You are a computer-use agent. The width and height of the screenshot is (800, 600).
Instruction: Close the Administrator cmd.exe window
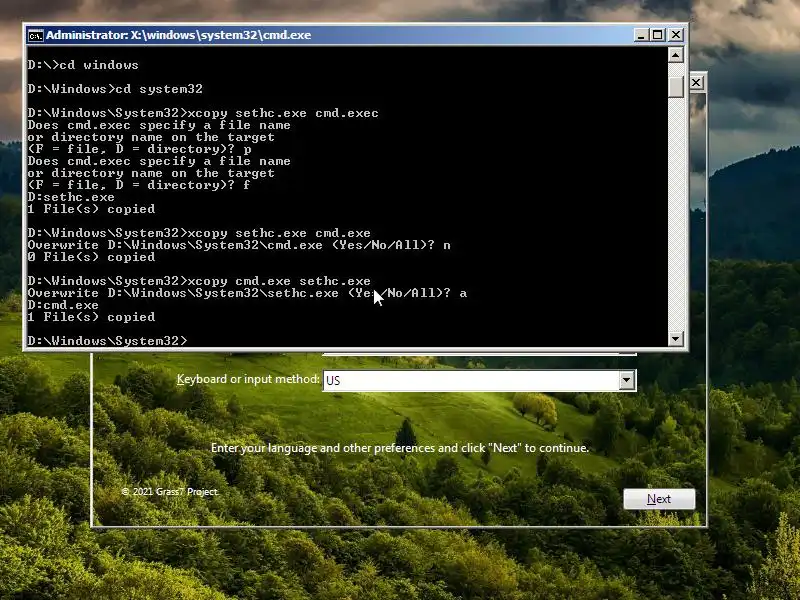coord(676,35)
